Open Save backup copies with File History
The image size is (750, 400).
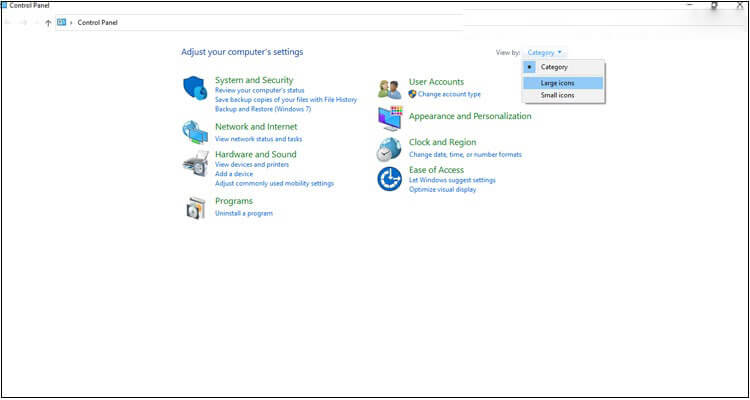tap(286, 100)
